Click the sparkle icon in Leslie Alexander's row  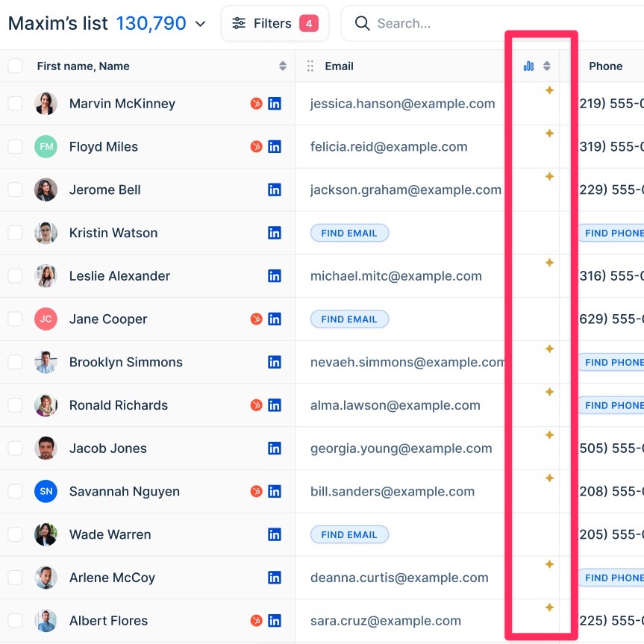click(549, 263)
